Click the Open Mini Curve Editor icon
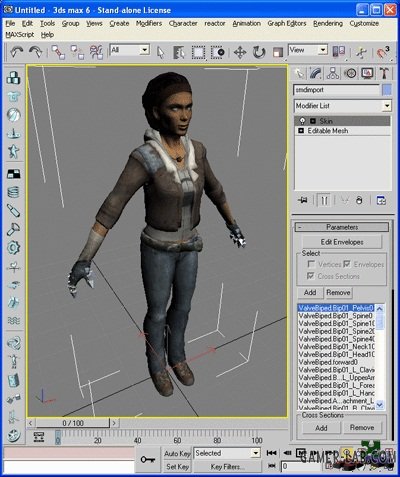Screen dimensions: 400x477 (39, 437)
